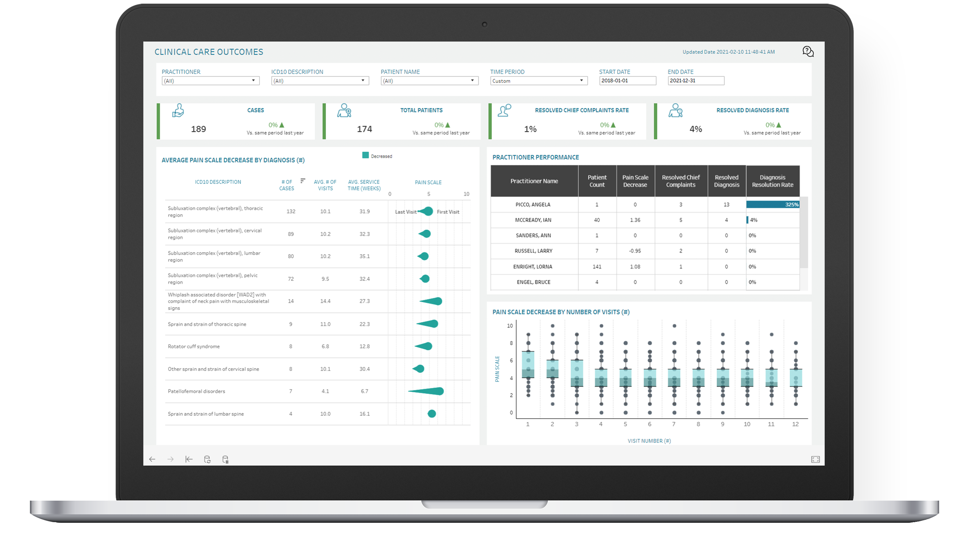Screen dimensions: 980x546
Task: Click Subluxation complex cervical region row
Action: (x=318, y=234)
